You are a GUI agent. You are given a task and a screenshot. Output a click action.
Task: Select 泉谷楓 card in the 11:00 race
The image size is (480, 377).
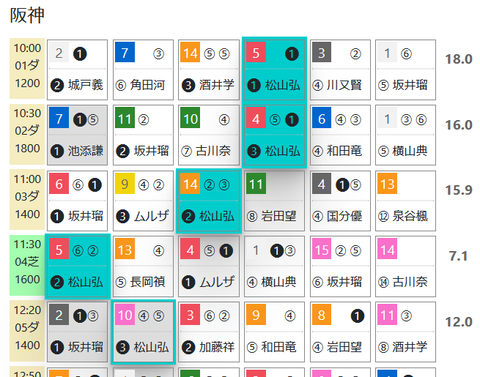point(405,201)
